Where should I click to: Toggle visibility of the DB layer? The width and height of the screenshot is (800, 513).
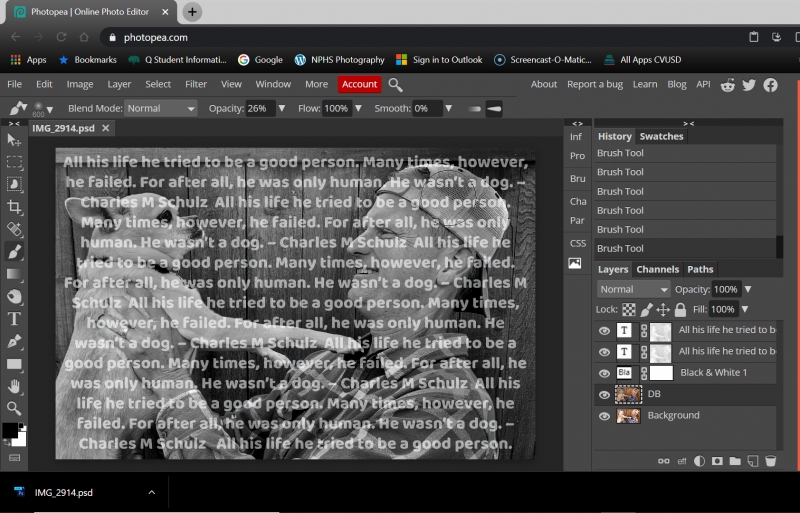point(604,395)
